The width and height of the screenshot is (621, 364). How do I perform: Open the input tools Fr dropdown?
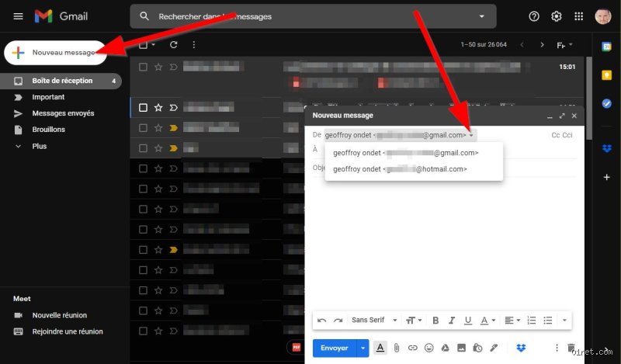(565, 45)
